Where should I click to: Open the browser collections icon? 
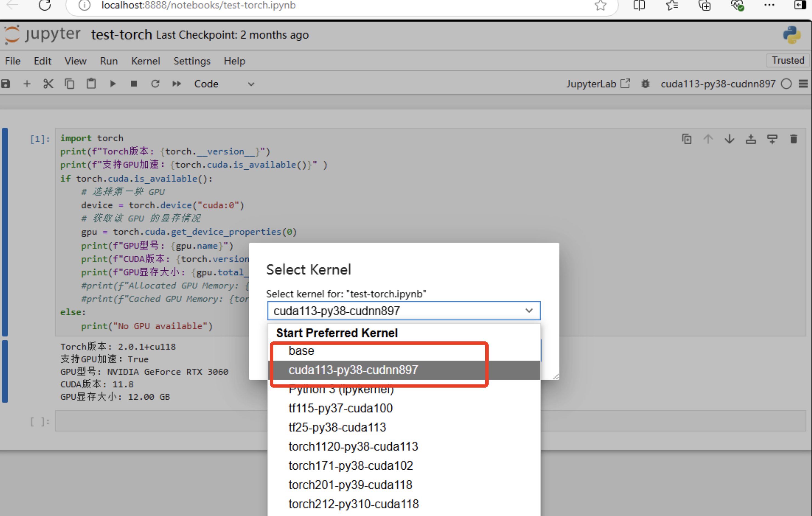click(705, 5)
